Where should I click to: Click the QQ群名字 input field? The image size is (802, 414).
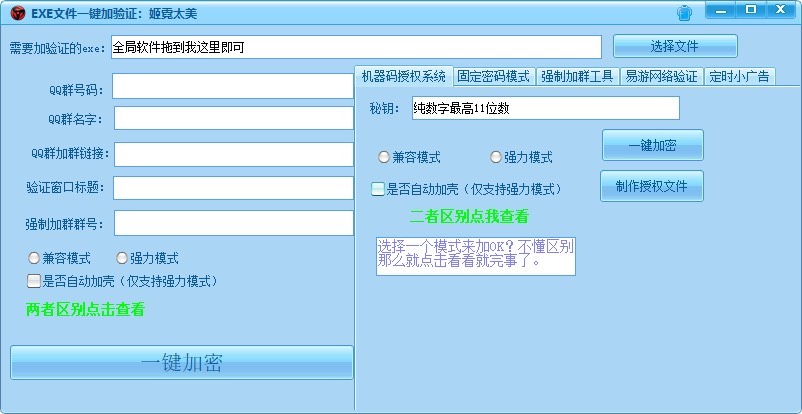(x=234, y=118)
